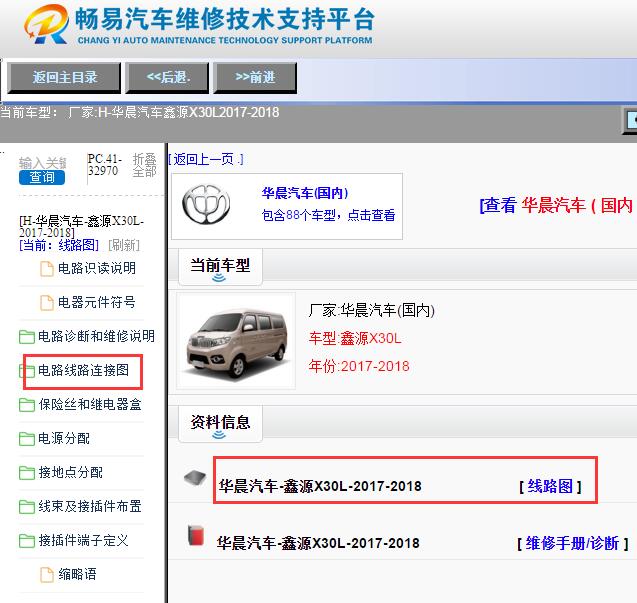Click the red book icon for 维修手册
This screenshot has width=637, height=603.
(x=196, y=535)
